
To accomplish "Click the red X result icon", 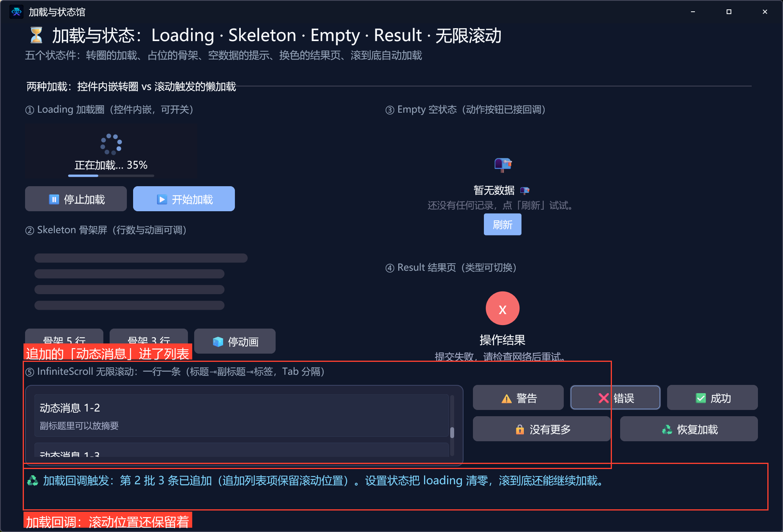I will click(x=503, y=308).
